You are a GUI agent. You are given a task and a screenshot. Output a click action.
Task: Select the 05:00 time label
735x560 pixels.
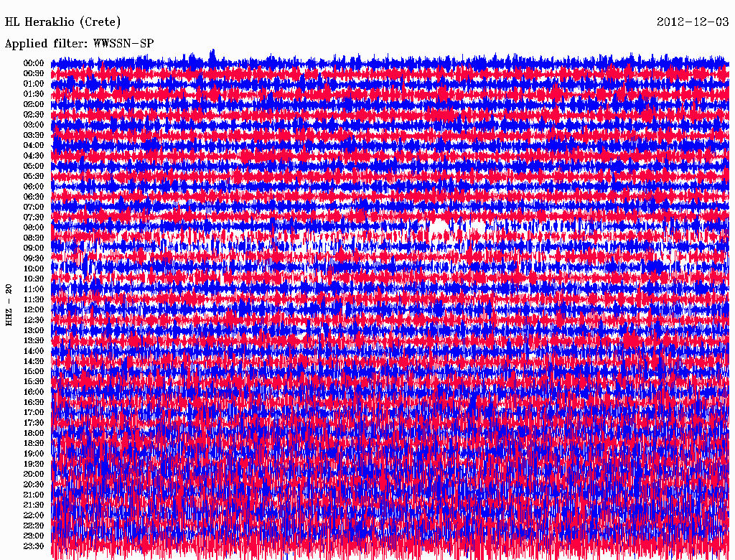coord(33,166)
